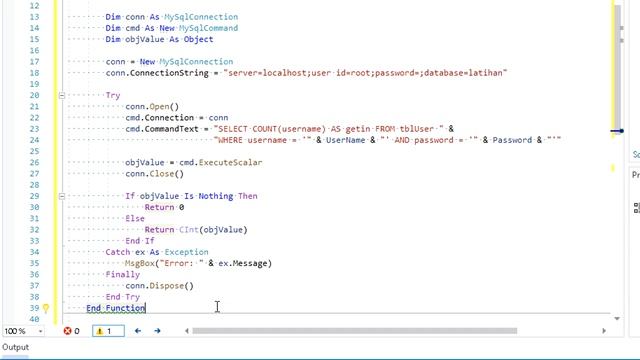Click 'MySqlCommand' type name
Image resolution: width=640 pixels, height=360 pixels.
pos(208,28)
